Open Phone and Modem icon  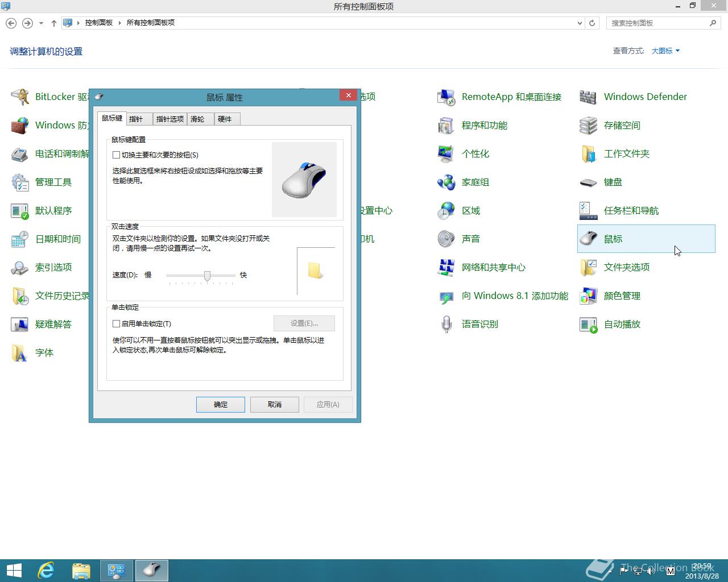(x=20, y=153)
